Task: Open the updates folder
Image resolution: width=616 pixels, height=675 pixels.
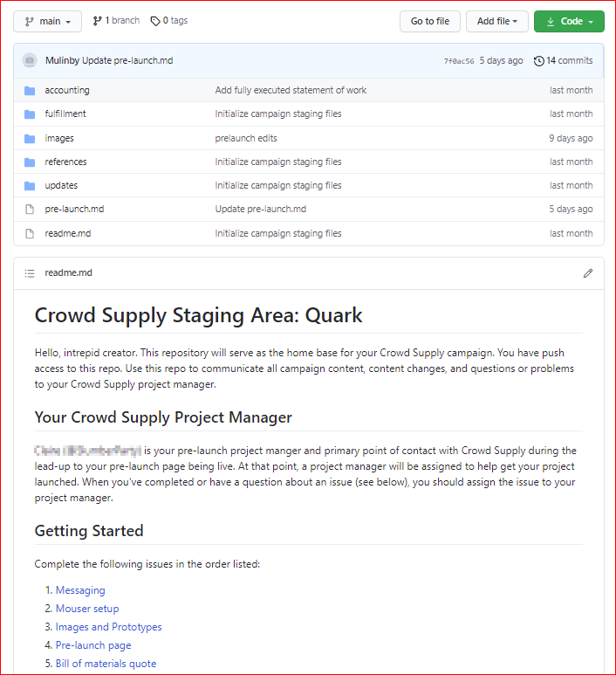Action: [61, 185]
